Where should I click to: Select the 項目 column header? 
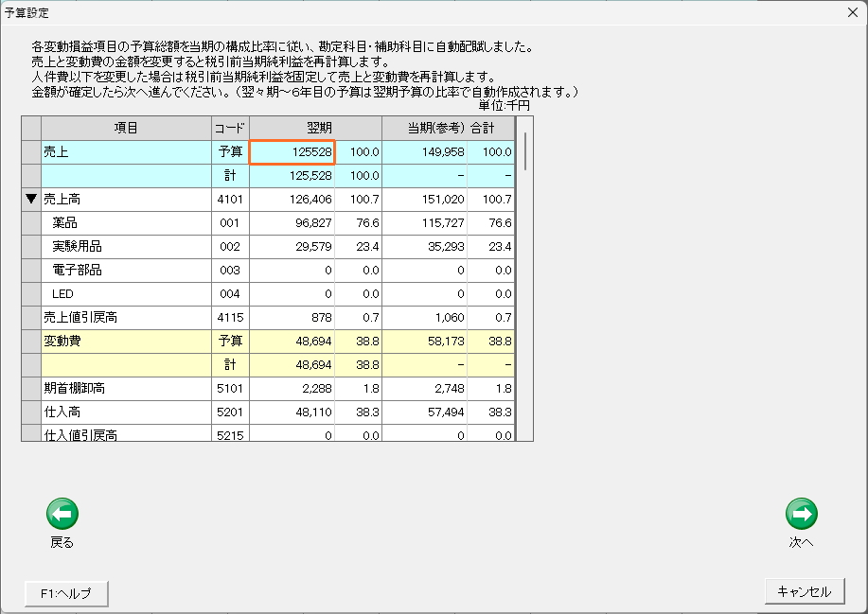126,128
